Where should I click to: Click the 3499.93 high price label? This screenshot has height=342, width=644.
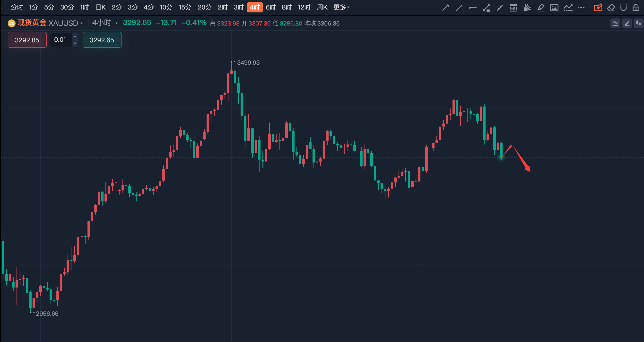point(248,63)
